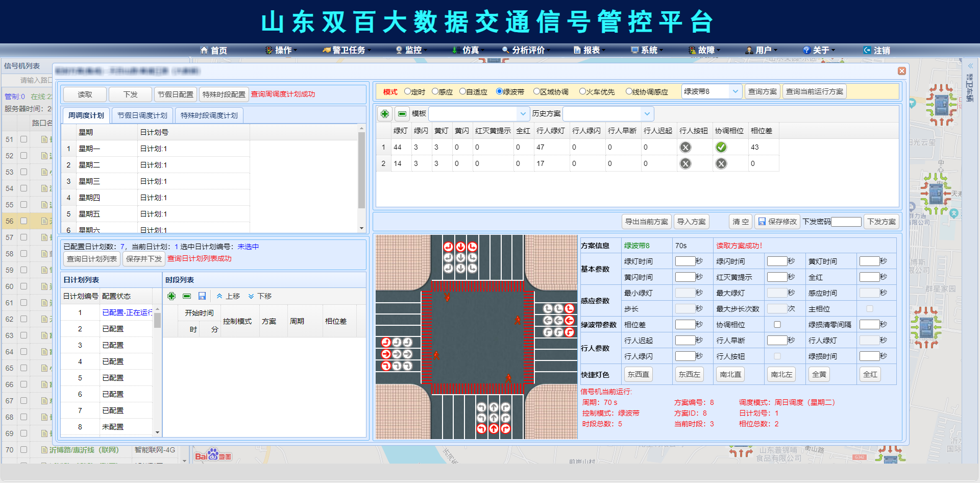Toggle 行人按钮 X icon in phase row 2

pyautogui.click(x=685, y=164)
